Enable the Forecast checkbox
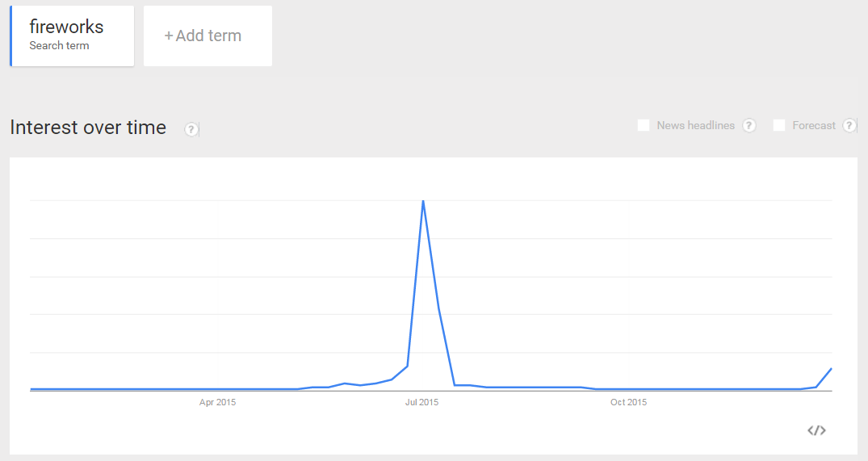Screen dimensions: 868x461 pyautogui.click(x=779, y=125)
